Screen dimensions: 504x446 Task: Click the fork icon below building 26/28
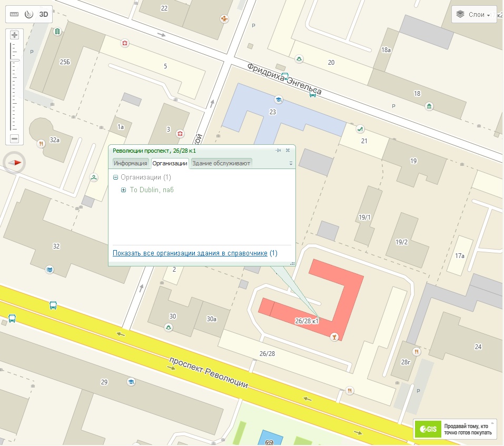[350, 391]
